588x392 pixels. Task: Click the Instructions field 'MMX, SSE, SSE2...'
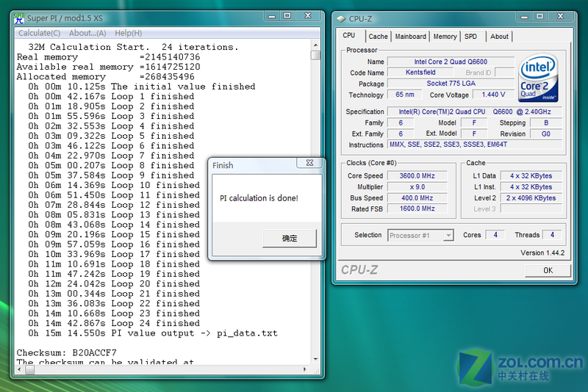click(x=474, y=145)
